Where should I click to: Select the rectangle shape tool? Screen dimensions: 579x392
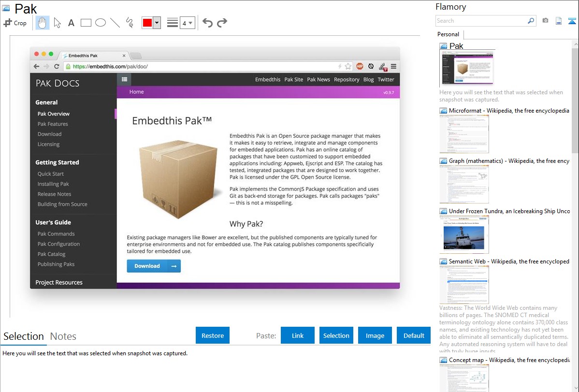pyautogui.click(x=86, y=23)
